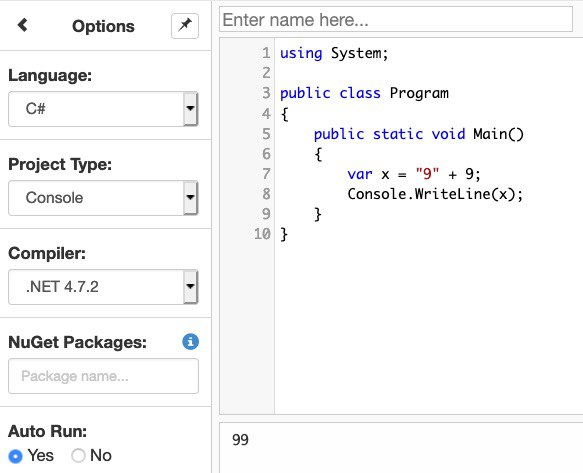Click the Options panel heading
This screenshot has width=583, height=473.
(x=103, y=26)
